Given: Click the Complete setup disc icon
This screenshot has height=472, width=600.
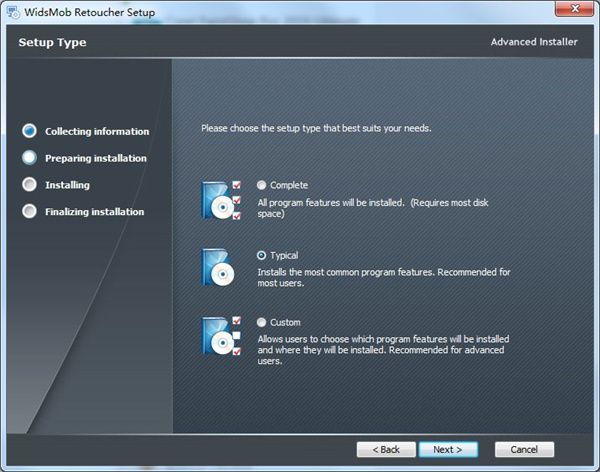Looking at the screenshot, I should point(221,200).
